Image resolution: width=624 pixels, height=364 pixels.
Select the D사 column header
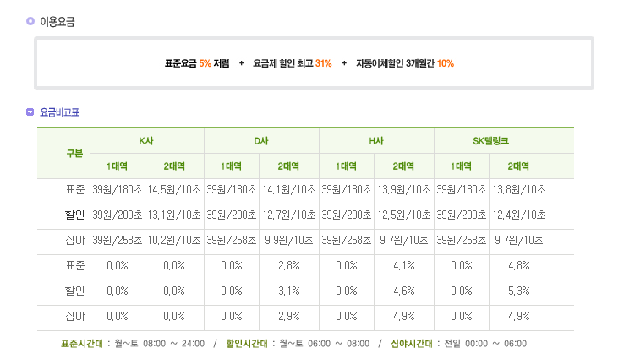261,140
